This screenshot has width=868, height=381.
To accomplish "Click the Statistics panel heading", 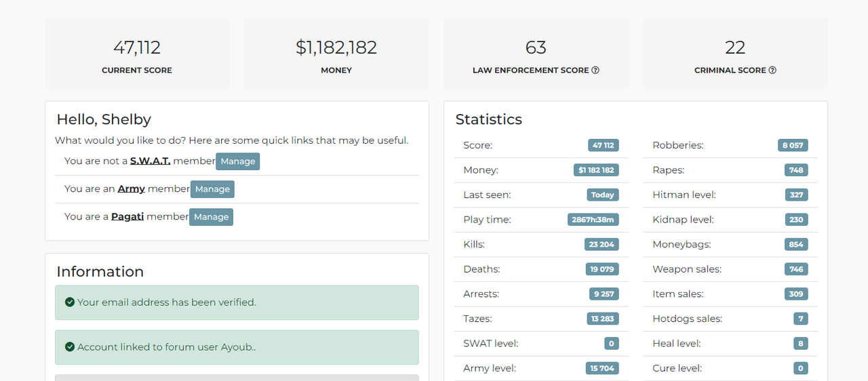I will (489, 119).
